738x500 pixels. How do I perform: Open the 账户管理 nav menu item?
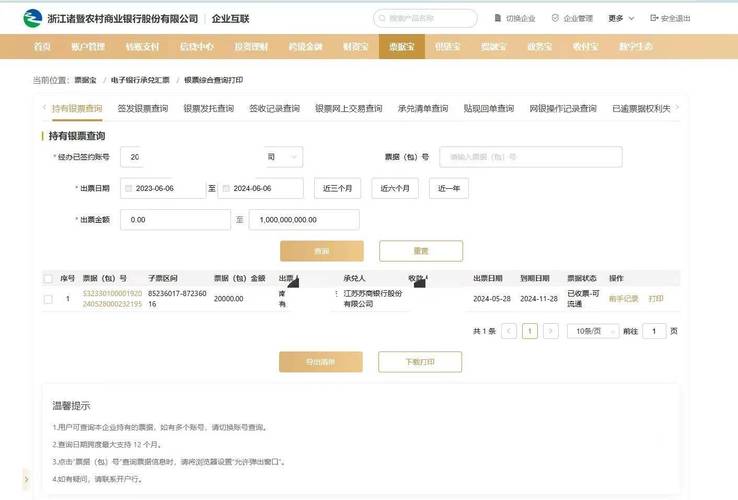tap(88, 46)
